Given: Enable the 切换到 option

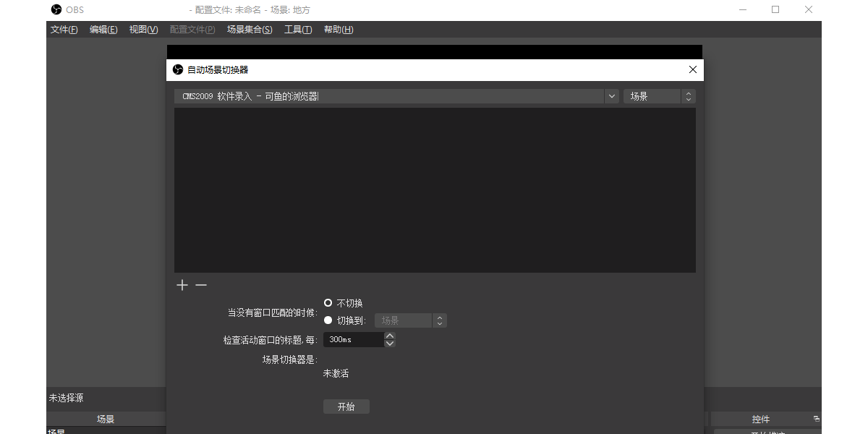Looking at the screenshot, I should point(328,320).
